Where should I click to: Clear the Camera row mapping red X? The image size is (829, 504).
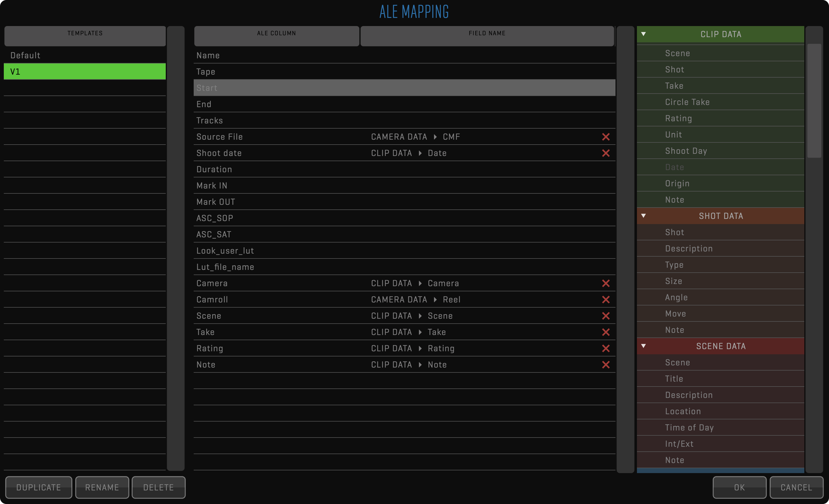605,283
